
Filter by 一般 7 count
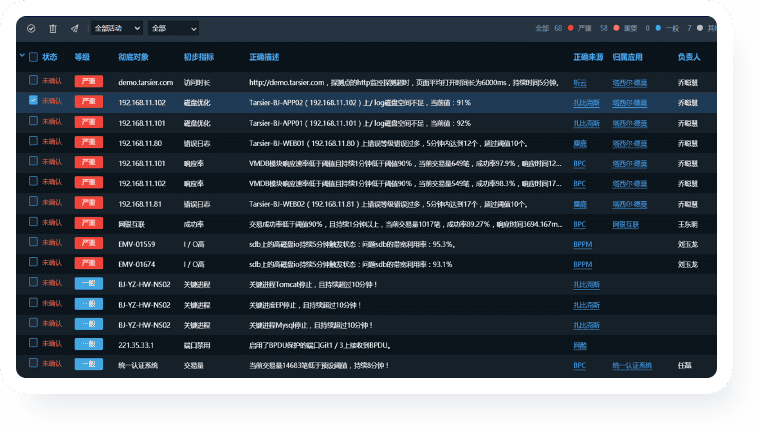pyautogui.click(x=679, y=28)
